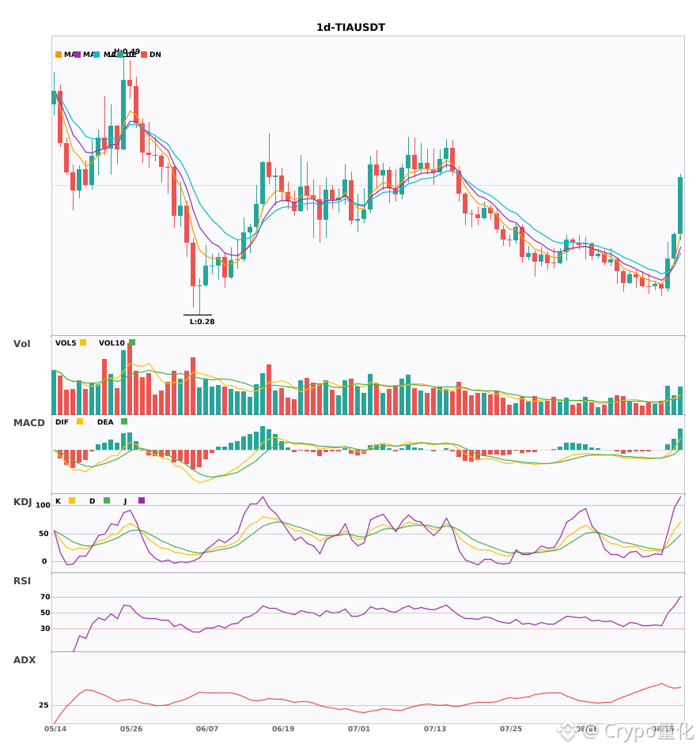
Task: Click the 05/26 date label
Action: [131, 729]
